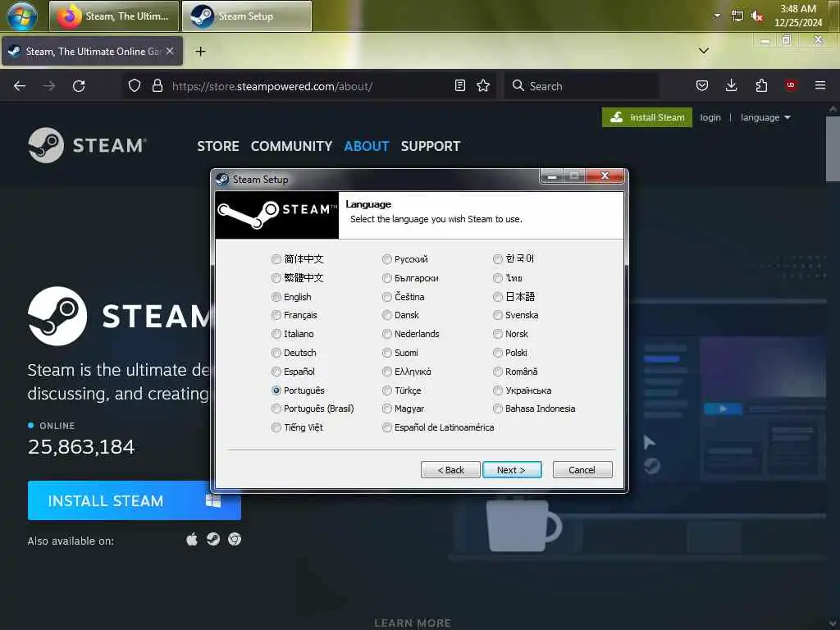Reload the current page
Screen dimensions: 840x630
point(79,85)
